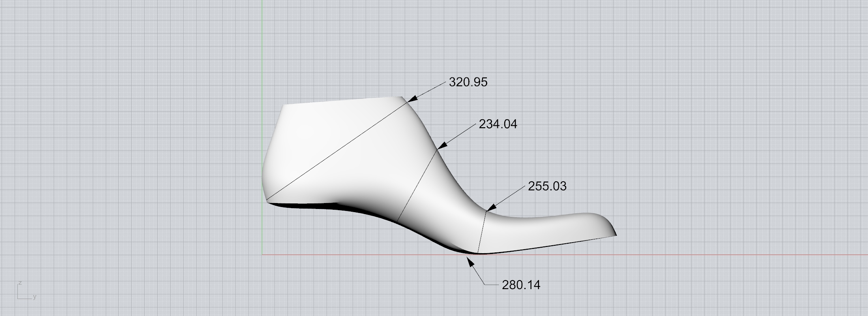The image size is (868, 316).
Task: Select the 280.14 dimension label
Action: point(521,285)
